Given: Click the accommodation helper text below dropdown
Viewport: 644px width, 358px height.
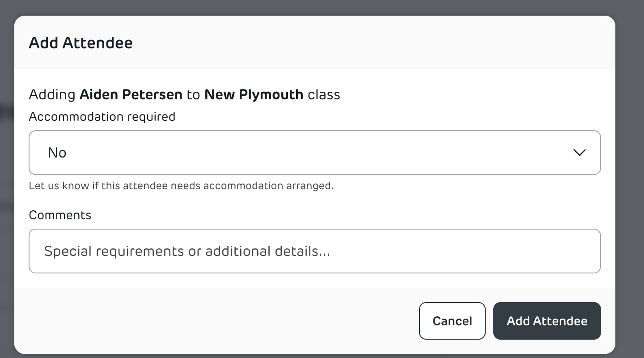Looking at the screenshot, I should (x=181, y=186).
